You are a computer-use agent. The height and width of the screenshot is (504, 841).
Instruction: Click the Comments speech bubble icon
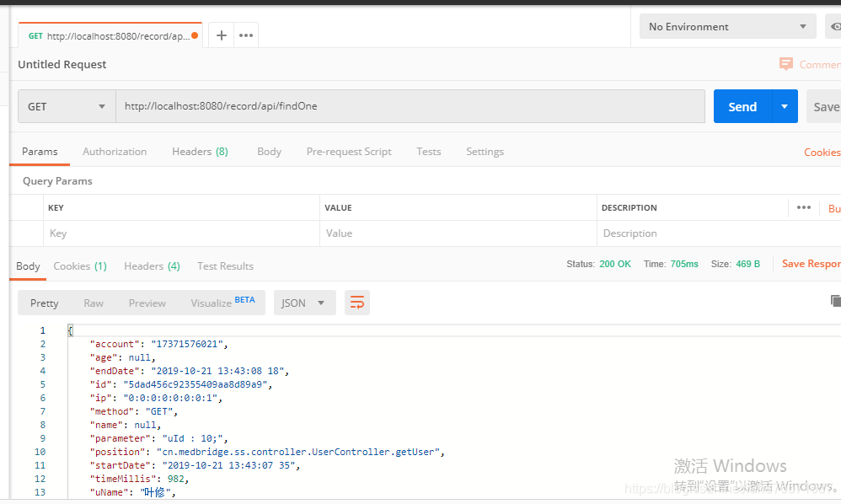pos(785,64)
